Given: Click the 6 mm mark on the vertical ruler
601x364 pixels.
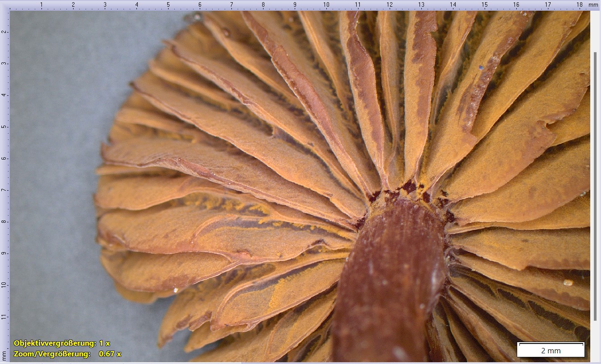Looking at the screenshot, I should coord(4,159).
